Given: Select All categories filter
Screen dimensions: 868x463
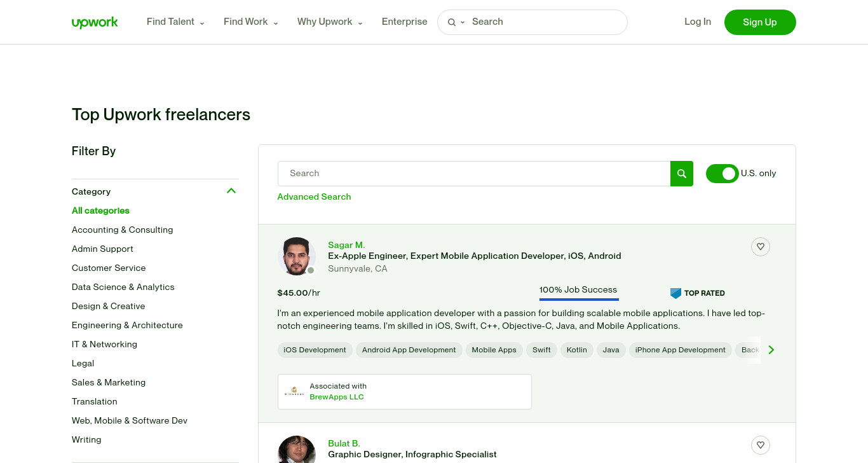Looking at the screenshot, I should pyautogui.click(x=100, y=211).
